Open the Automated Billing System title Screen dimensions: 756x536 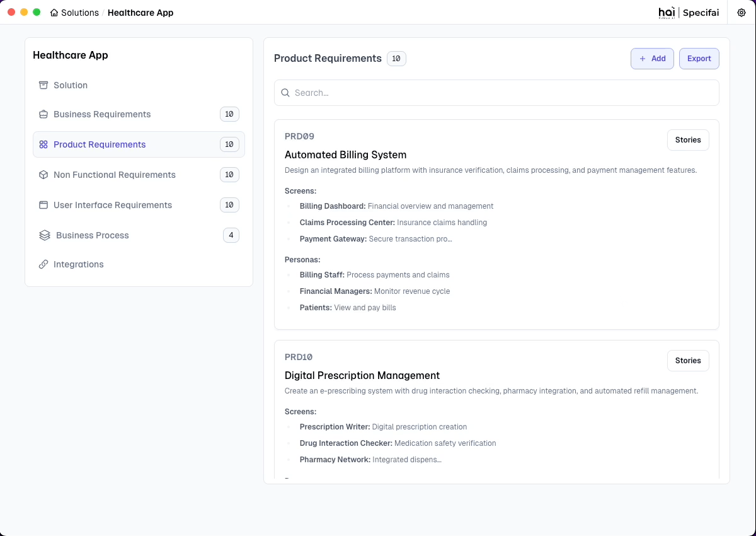point(345,154)
